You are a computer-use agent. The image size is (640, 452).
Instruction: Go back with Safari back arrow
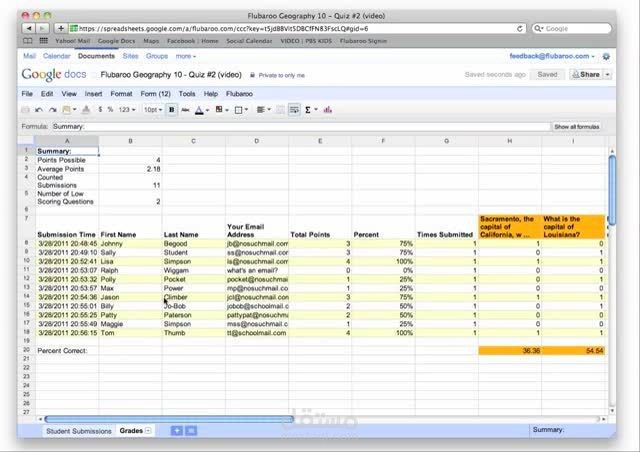[x=29, y=28]
